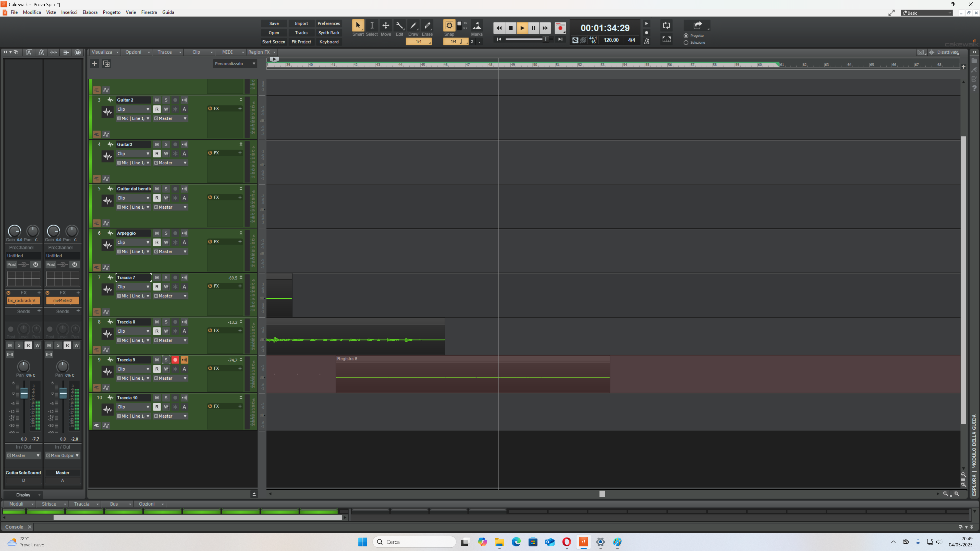Pick the Erase tool

(x=427, y=26)
